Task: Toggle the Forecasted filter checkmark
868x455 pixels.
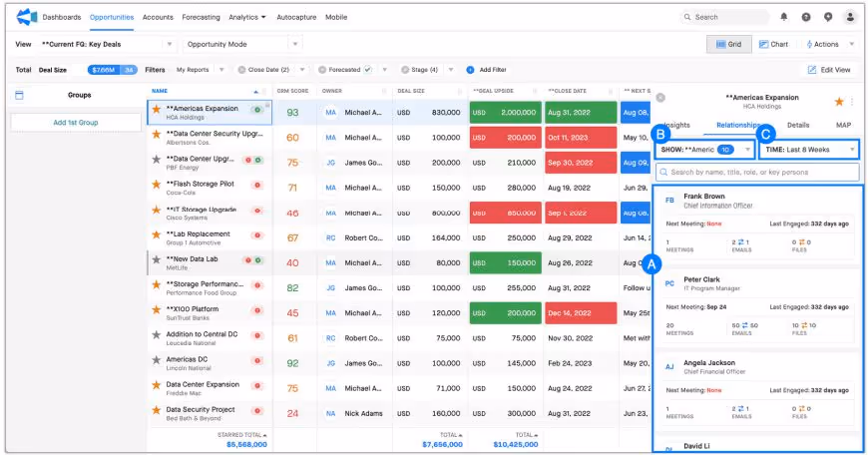Action: (x=367, y=70)
